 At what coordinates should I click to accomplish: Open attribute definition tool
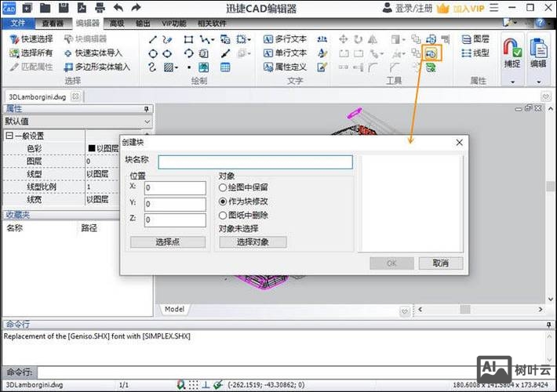pos(286,67)
